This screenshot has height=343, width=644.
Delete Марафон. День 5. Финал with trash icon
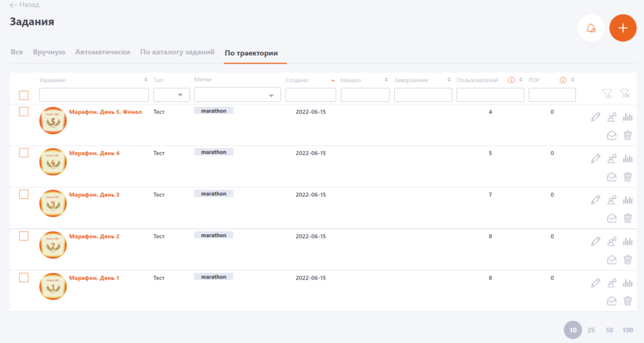tap(628, 135)
